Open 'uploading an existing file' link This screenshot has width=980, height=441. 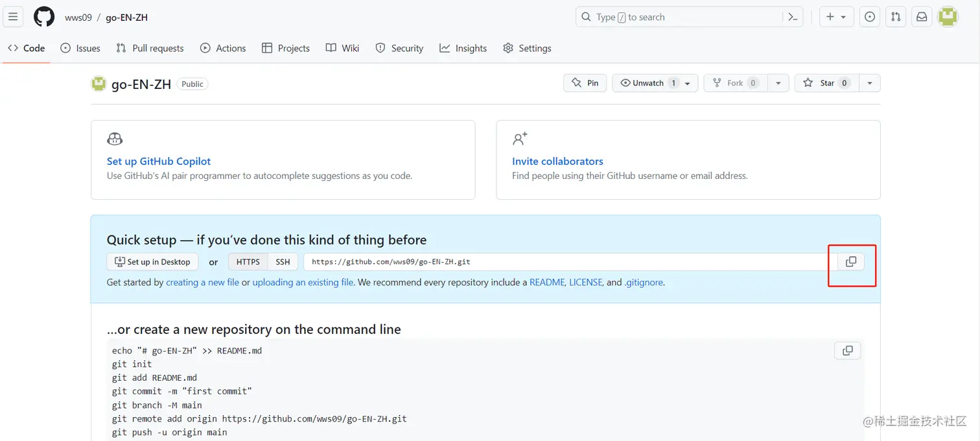pyautogui.click(x=303, y=283)
